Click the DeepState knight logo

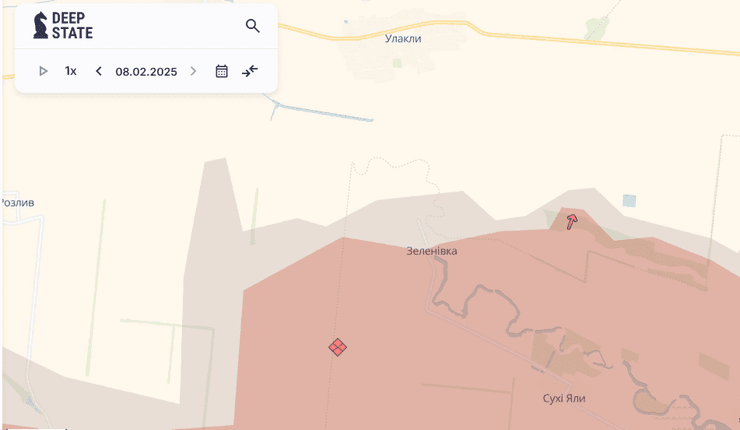[40, 26]
